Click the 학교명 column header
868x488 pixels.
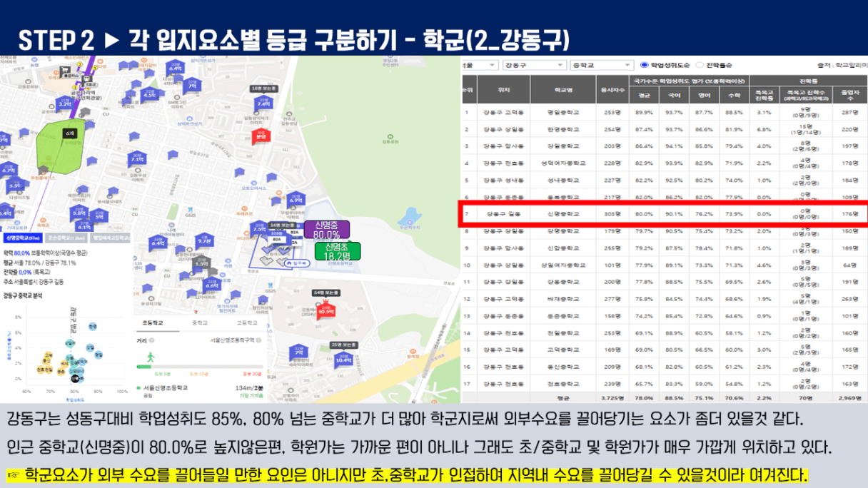pyautogui.click(x=563, y=89)
